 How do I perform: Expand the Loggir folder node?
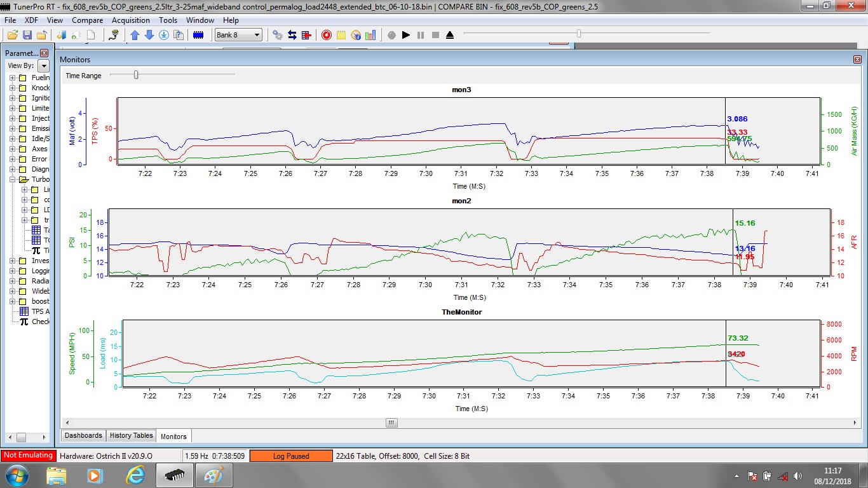[x=12, y=271]
